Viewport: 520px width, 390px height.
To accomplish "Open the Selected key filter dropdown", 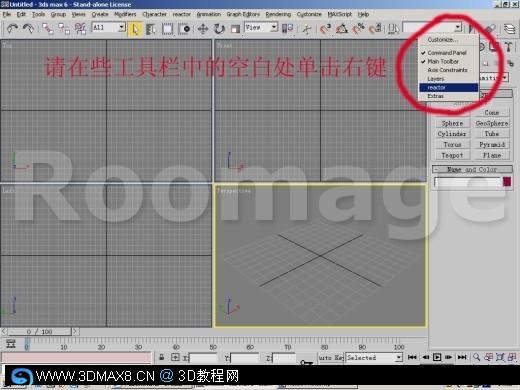I will click(374, 358).
